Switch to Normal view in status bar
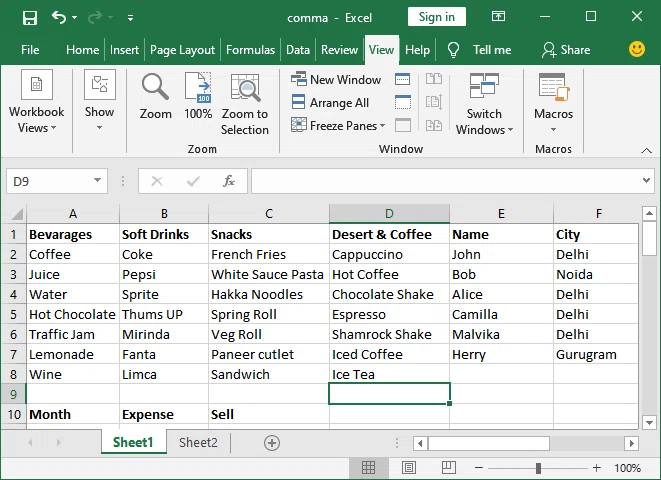The width and height of the screenshot is (661, 480). click(x=368, y=467)
